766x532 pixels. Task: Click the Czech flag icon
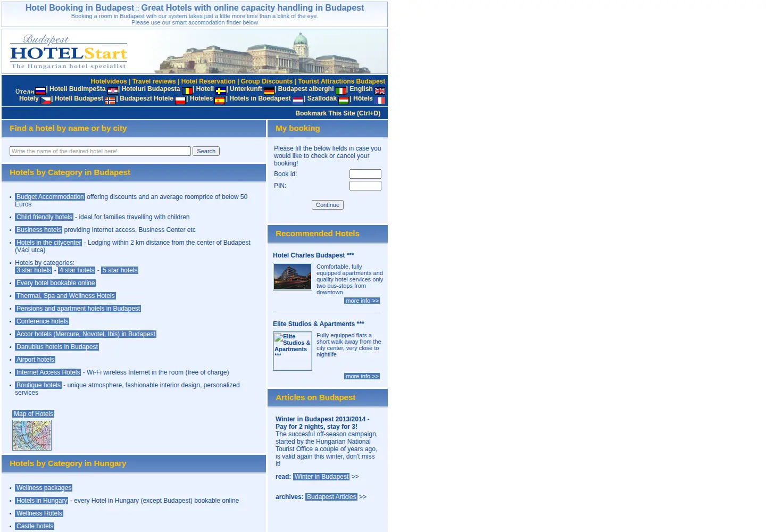(x=46, y=101)
